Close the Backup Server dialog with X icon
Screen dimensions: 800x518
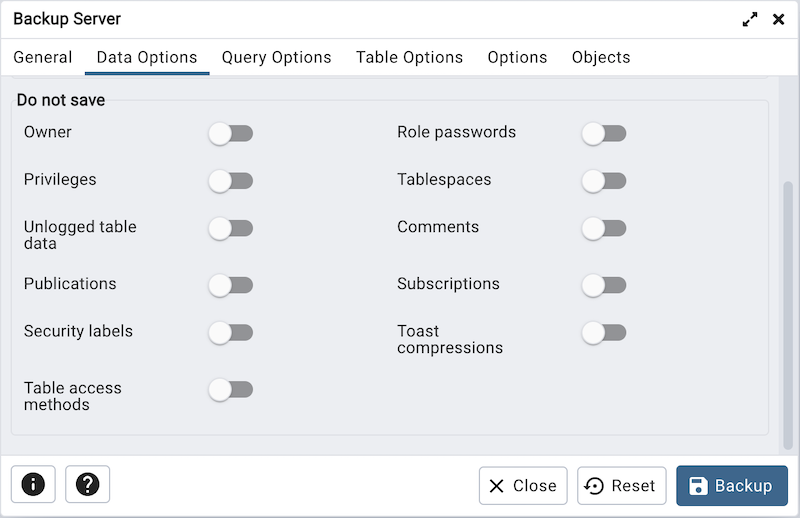[x=778, y=19]
